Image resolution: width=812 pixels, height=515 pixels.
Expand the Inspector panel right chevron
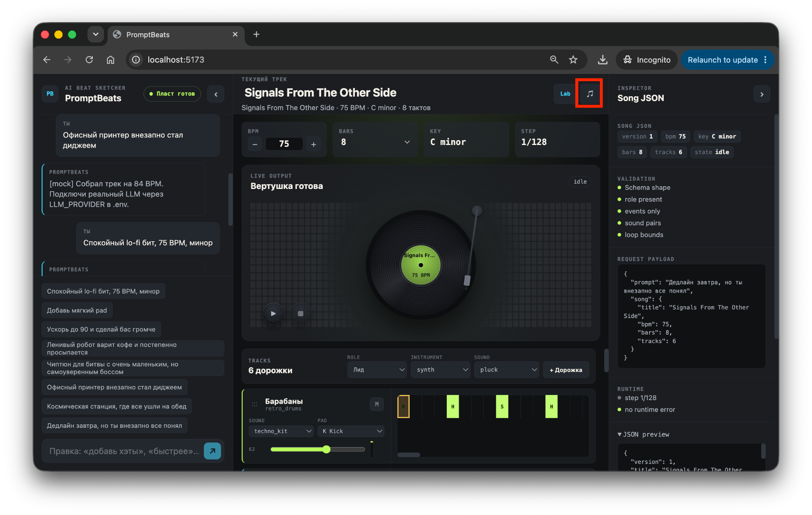click(761, 94)
